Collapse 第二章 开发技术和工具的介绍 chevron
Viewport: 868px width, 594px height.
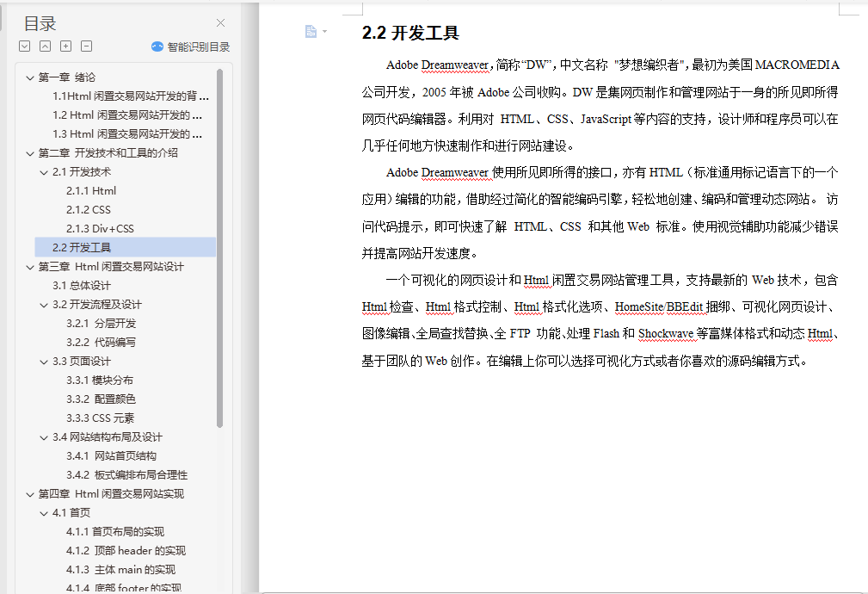click(30, 153)
